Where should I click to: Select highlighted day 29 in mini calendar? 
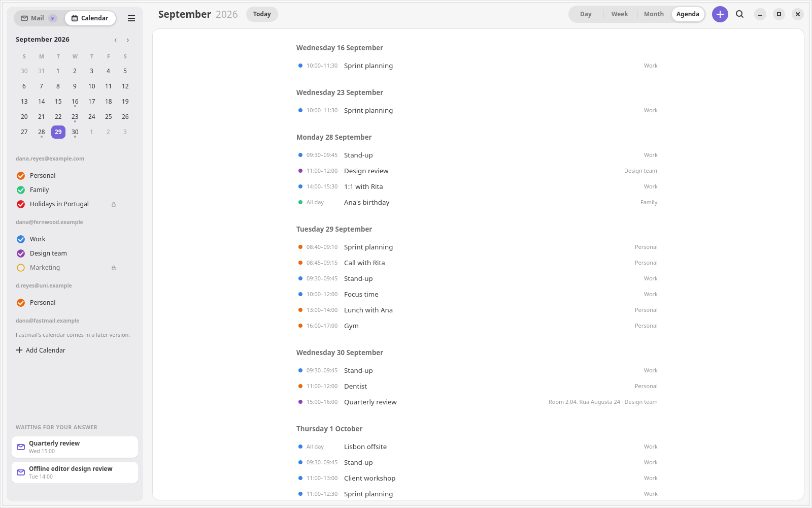[x=58, y=132]
